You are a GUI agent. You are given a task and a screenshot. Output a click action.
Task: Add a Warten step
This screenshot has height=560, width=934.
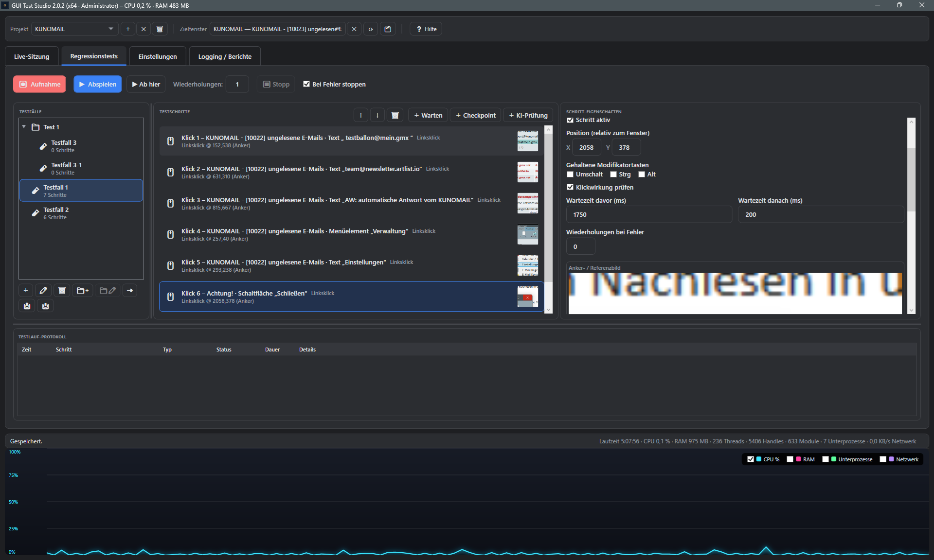tap(428, 115)
